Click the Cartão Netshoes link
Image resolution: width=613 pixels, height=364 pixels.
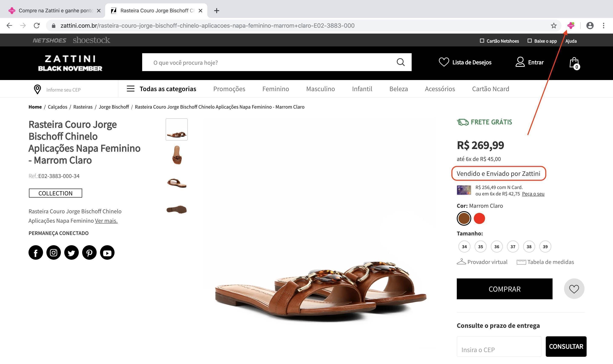click(499, 41)
